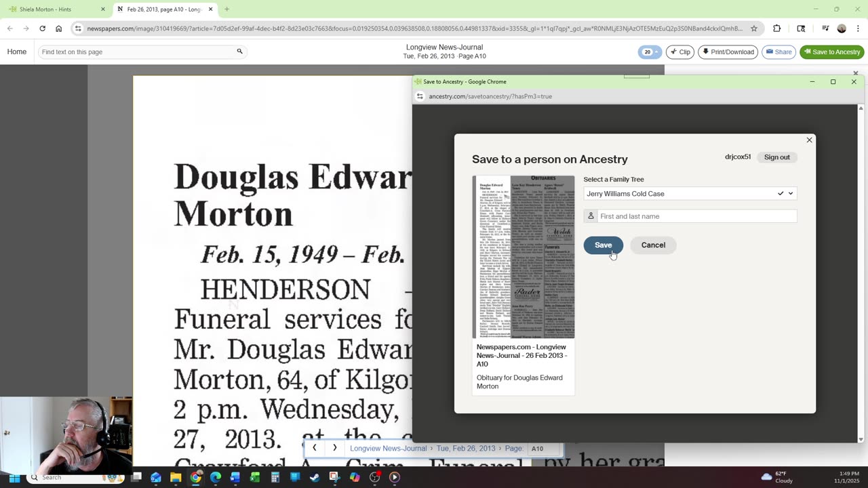This screenshot has height=488, width=868.
Task: Go to previous page with left chevron
Action: (x=314, y=448)
